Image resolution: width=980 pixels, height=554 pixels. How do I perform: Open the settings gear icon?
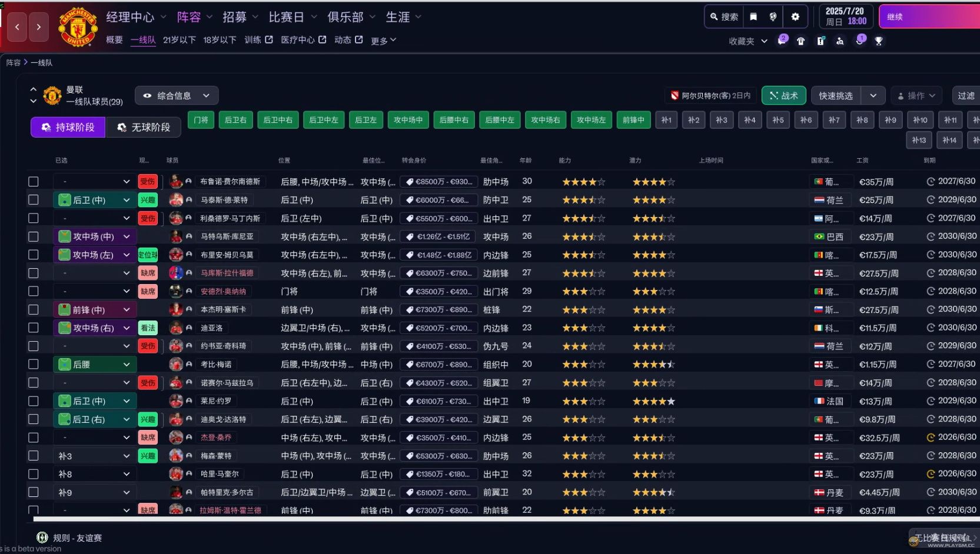[x=795, y=16]
